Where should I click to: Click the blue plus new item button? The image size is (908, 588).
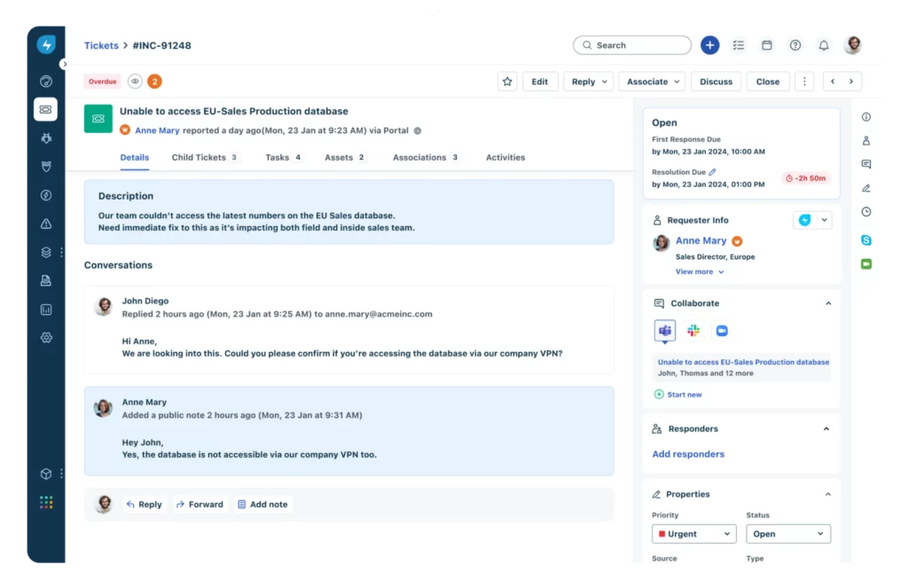click(x=709, y=45)
